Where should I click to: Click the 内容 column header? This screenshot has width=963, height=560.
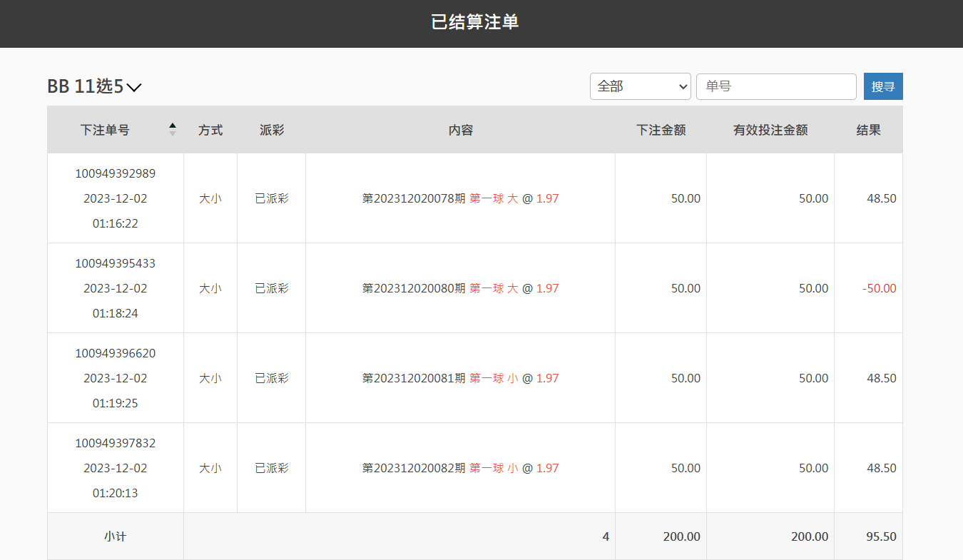click(x=460, y=130)
